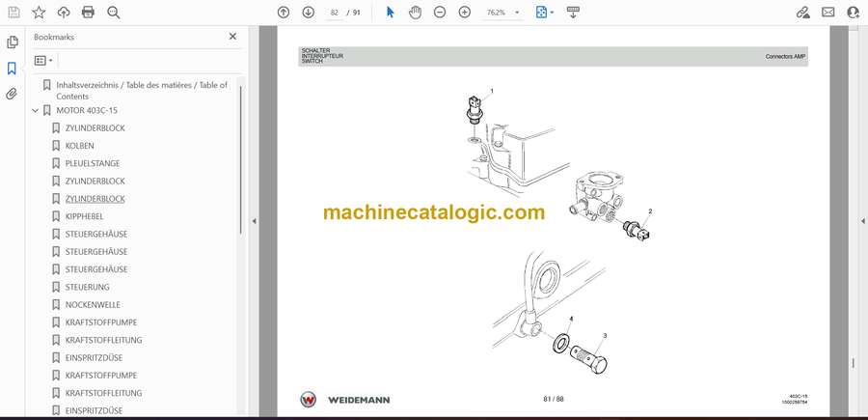Click the page footer 81 / 88

(554, 399)
